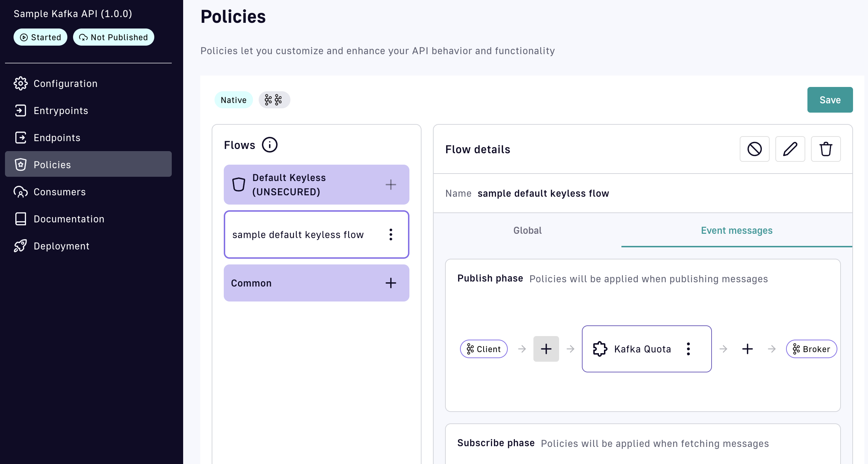Select the Event messages tab
Viewport: 868px width, 464px height.
[737, 231]
